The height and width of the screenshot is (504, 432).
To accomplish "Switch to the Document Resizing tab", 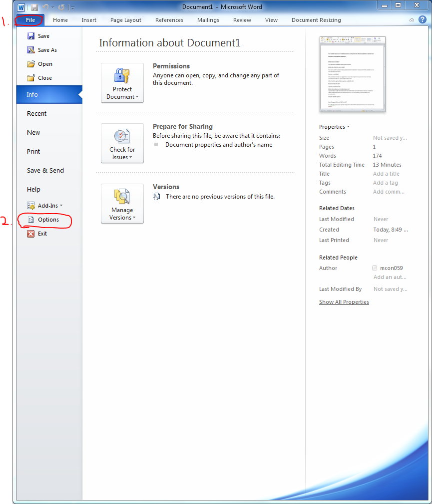I will (316, 20).
